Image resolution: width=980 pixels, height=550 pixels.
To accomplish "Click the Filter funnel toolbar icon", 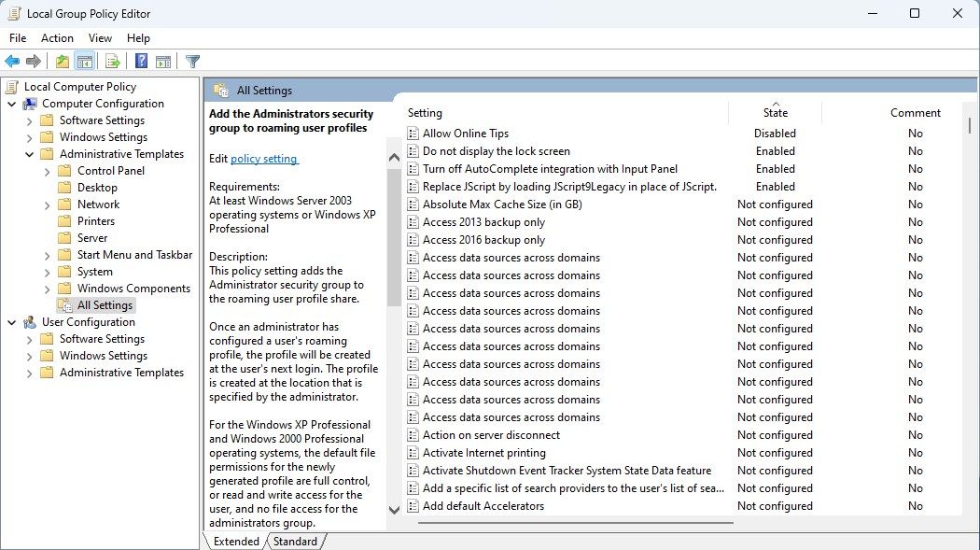I will pyautogui.click(x=192, y=62).
